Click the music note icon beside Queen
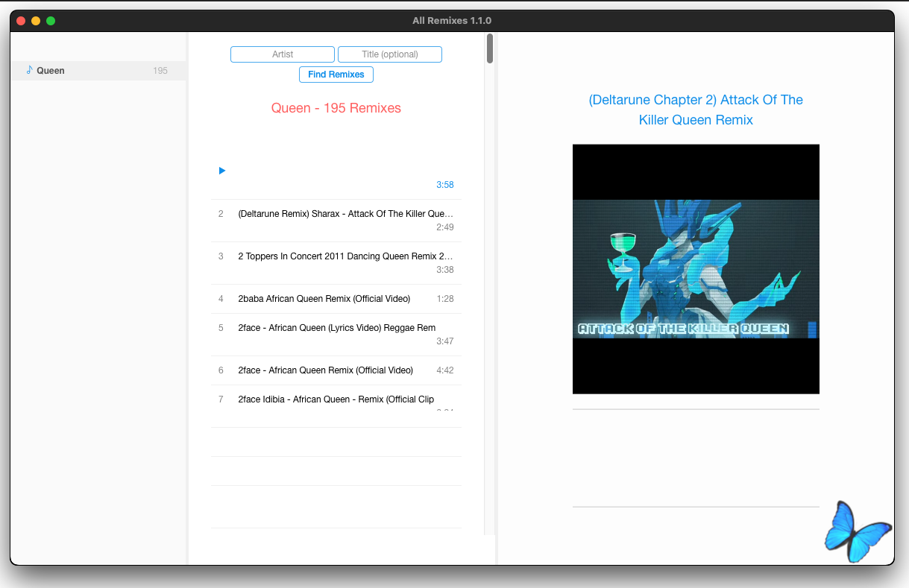The height and width of the screenshot is (588, 909). (30, 70)
